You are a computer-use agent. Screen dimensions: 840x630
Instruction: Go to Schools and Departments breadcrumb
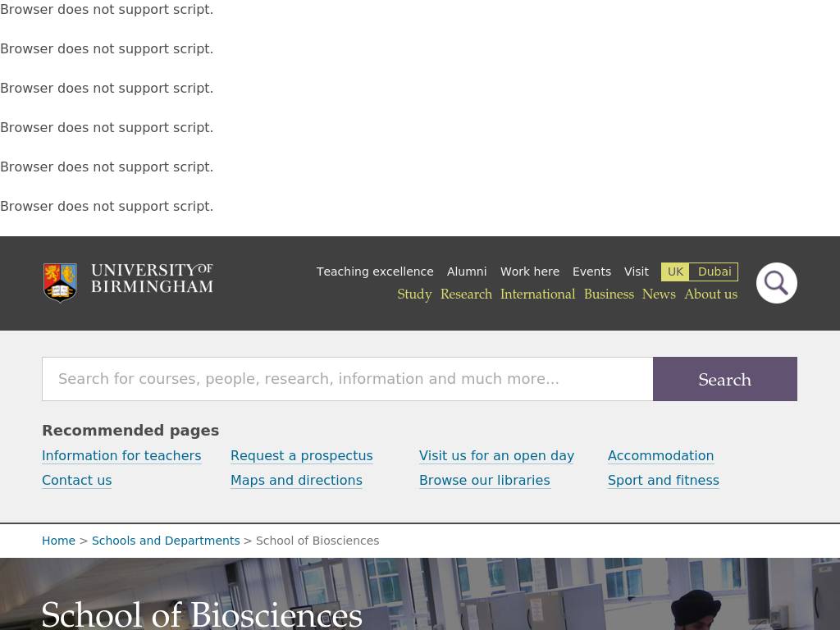[166, 541]
